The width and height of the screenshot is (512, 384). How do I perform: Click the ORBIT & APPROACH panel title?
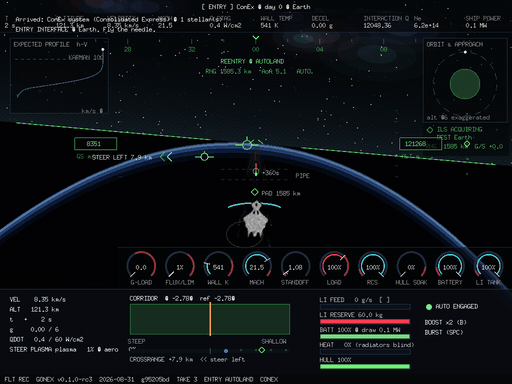[455, 44]
